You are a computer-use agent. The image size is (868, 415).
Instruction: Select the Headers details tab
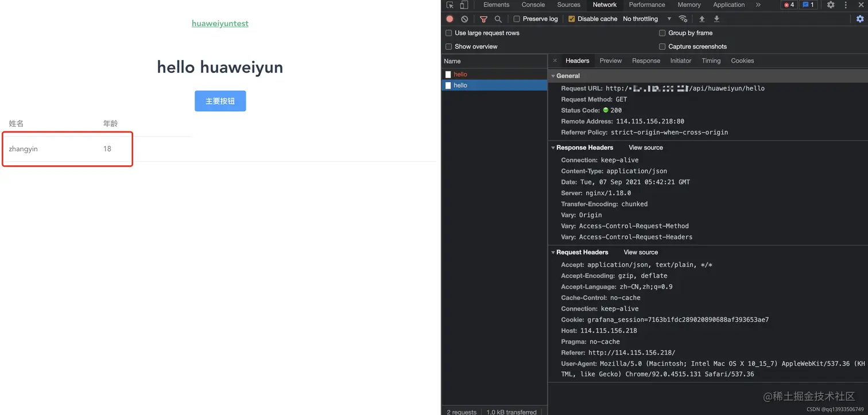coord(577,60)
